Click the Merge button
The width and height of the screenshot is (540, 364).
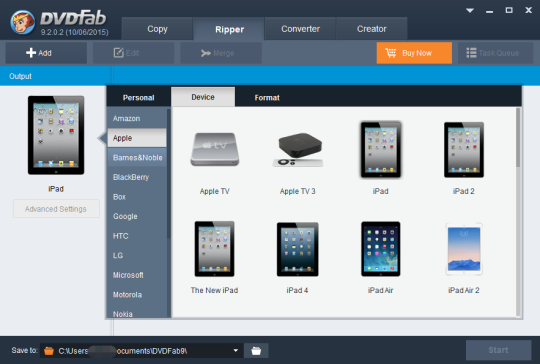(221, 53)
